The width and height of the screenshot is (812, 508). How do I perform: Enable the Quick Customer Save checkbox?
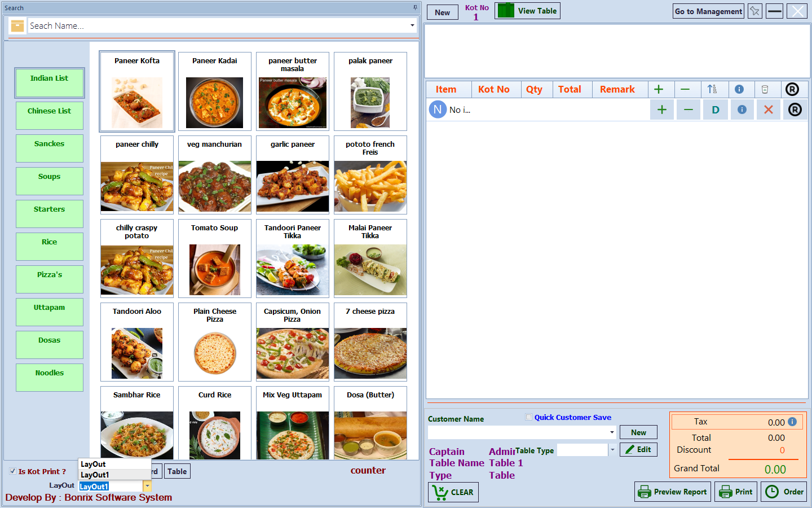[x=528, y=417]
